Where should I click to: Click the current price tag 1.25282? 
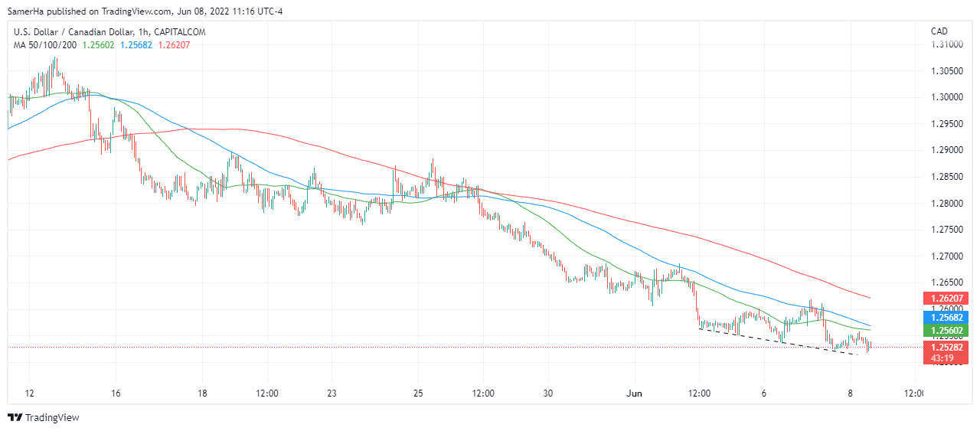946,348
